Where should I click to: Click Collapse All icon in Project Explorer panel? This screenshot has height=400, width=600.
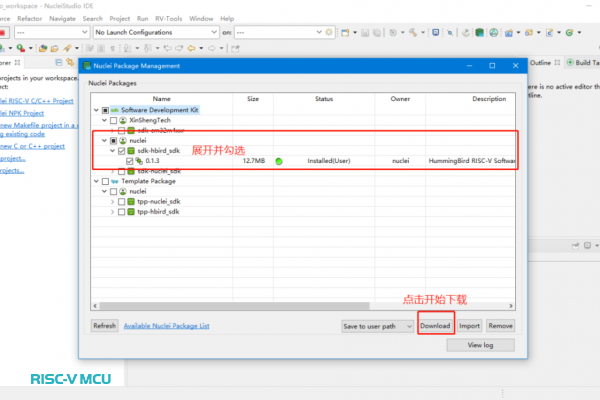pos(59,62)
